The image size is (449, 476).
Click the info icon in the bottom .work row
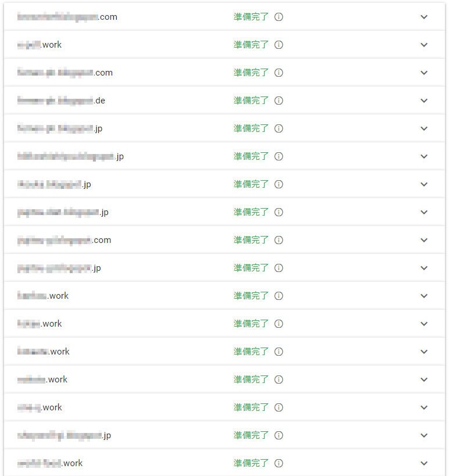(x=278, y=463)
